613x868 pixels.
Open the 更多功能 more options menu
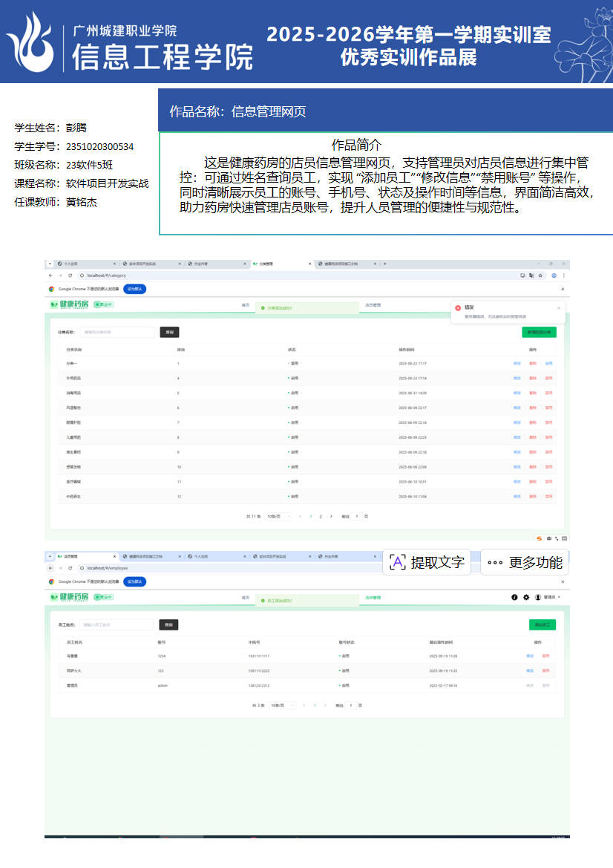tap(525, 562)
